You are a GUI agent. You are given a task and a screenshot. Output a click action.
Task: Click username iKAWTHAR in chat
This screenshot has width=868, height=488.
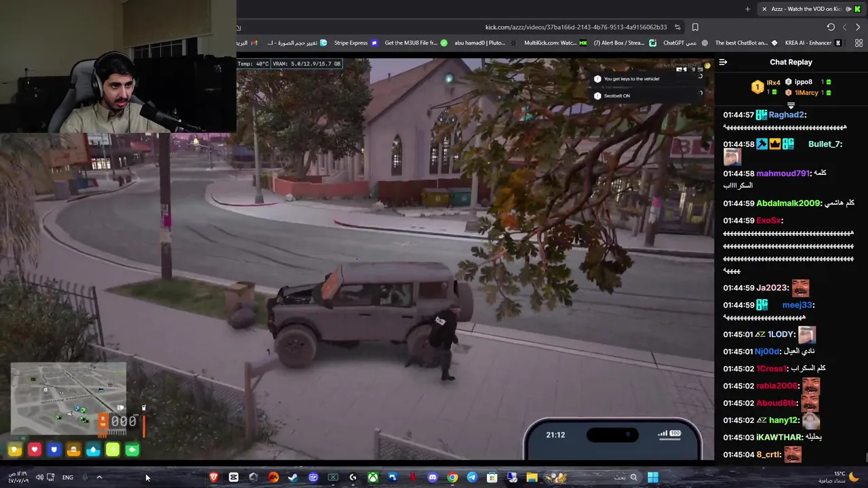779,437
